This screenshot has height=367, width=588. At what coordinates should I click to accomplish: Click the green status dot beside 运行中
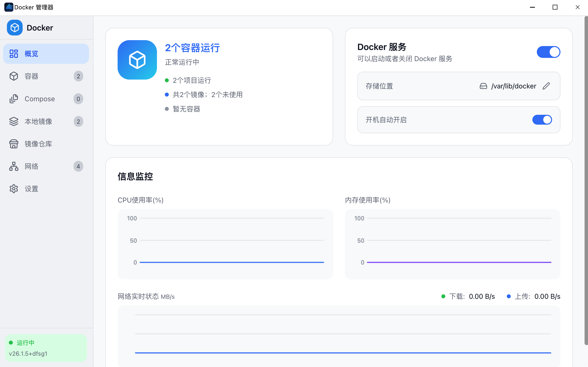coord(11,343)
